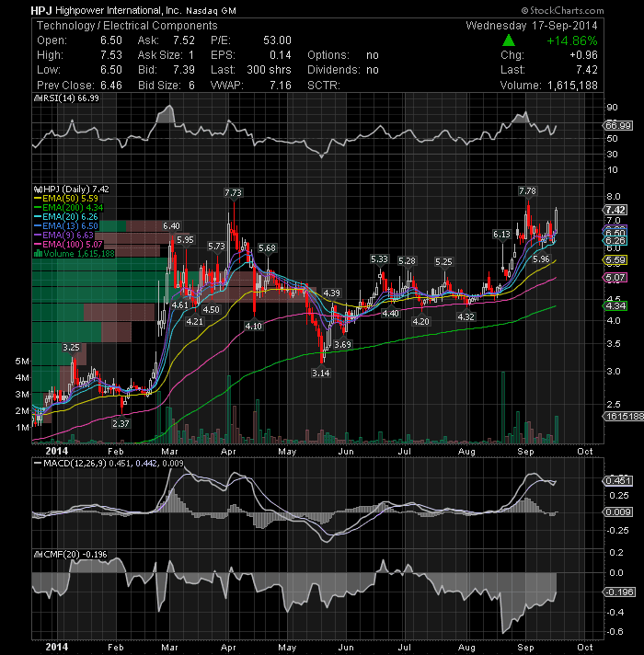Click the Open value 6.50 in the header
Screen dimensions: 644x655
pyautogui.click(x=111, y=40)
